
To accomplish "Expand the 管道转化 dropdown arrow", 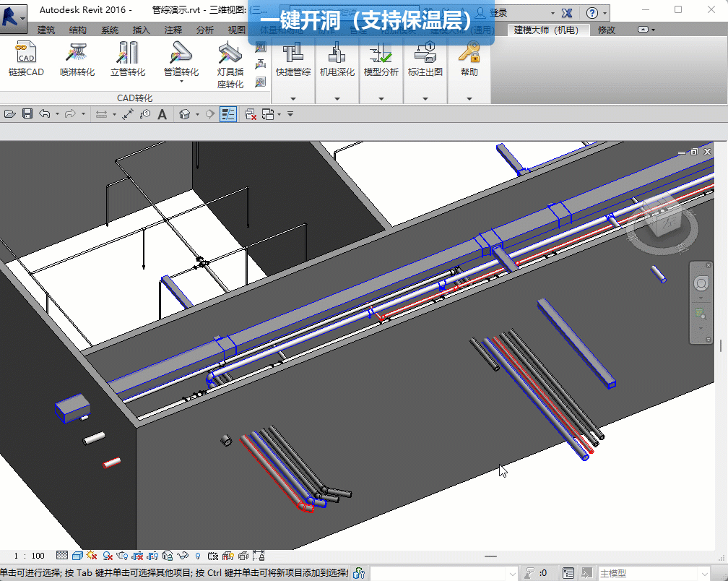I will [x=181, y=82].
